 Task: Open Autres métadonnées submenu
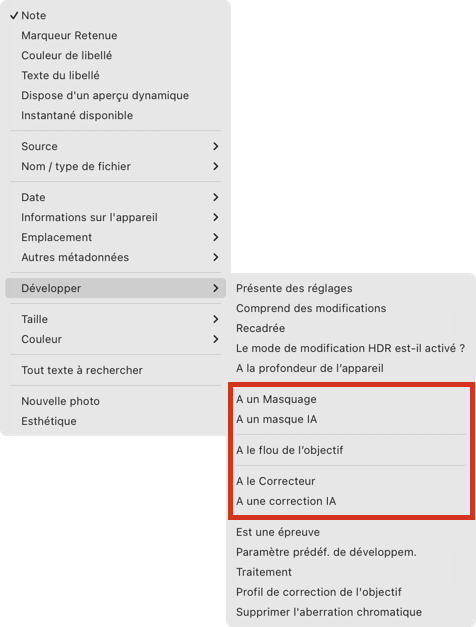[115, 258]
